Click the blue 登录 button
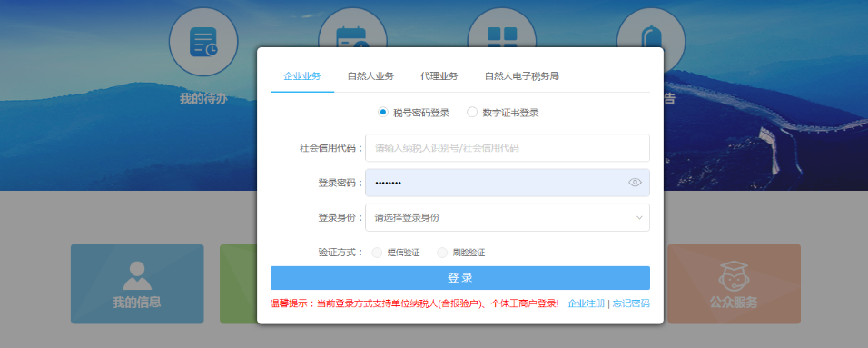The image size is (868, 348). pyautogui.click(x=460, y=278)
